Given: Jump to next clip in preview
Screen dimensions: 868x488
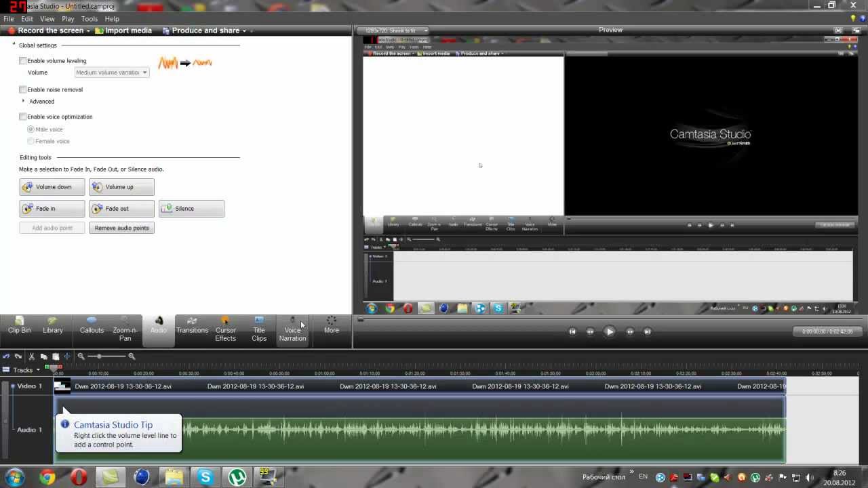Looking at the screenshot, I should 648,331.
